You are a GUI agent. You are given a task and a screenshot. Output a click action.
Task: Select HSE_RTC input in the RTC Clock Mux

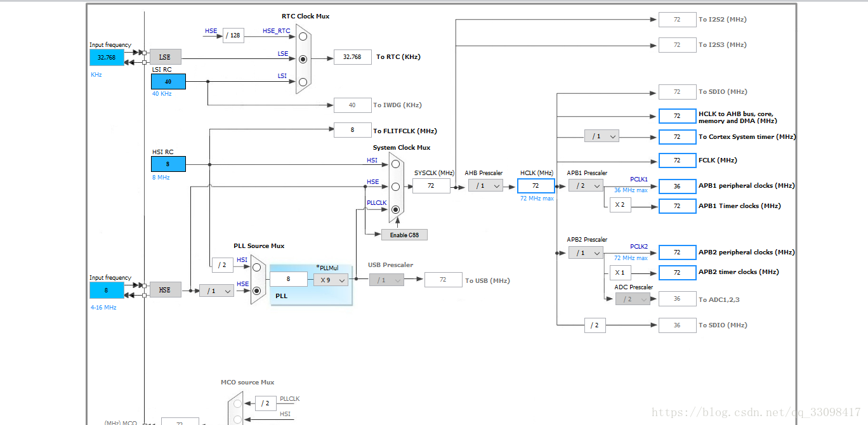(x=303, y=36)
